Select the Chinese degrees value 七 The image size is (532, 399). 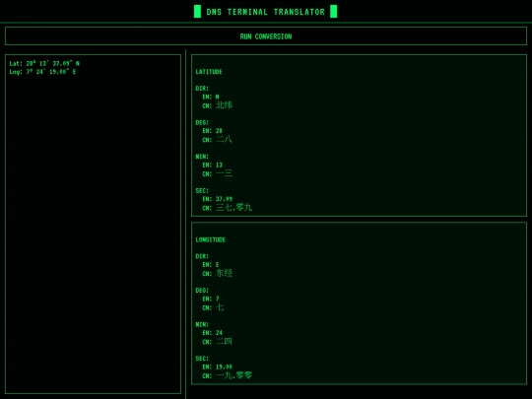(220, 307)
